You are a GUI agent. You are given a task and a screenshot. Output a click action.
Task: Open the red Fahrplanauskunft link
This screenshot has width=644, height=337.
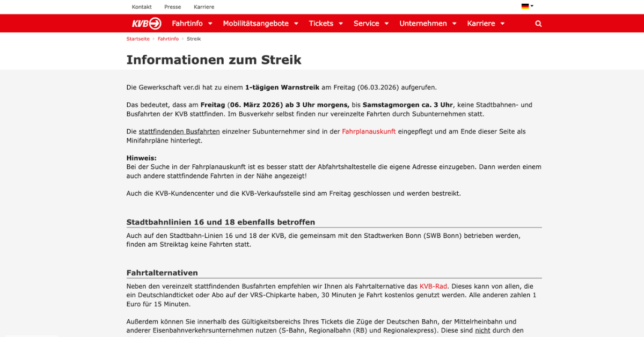[369, 131]
